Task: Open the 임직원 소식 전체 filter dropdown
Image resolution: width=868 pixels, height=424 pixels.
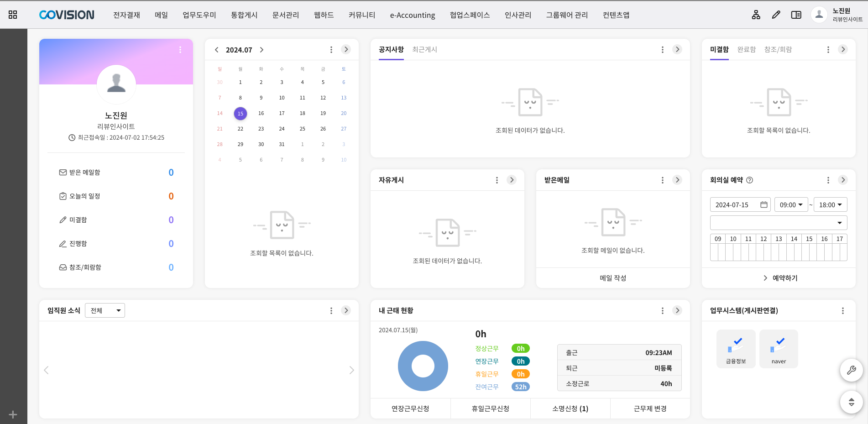Action: point(105,310)
